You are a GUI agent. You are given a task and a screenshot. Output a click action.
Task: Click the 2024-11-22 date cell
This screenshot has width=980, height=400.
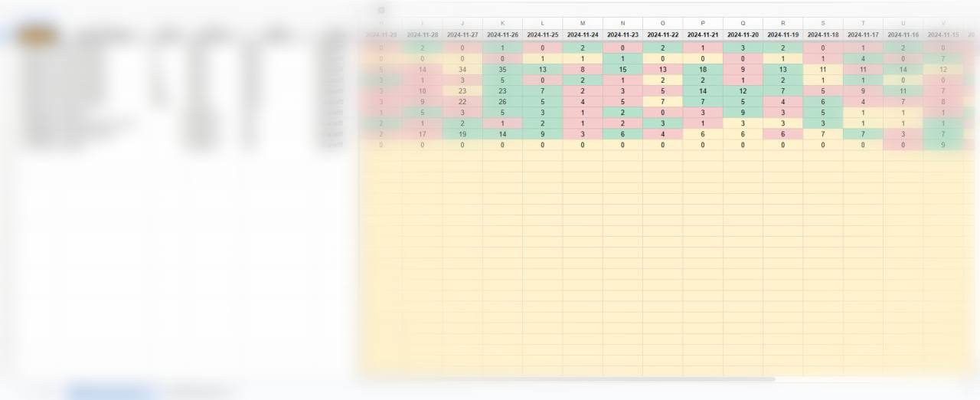coord(662,35)
